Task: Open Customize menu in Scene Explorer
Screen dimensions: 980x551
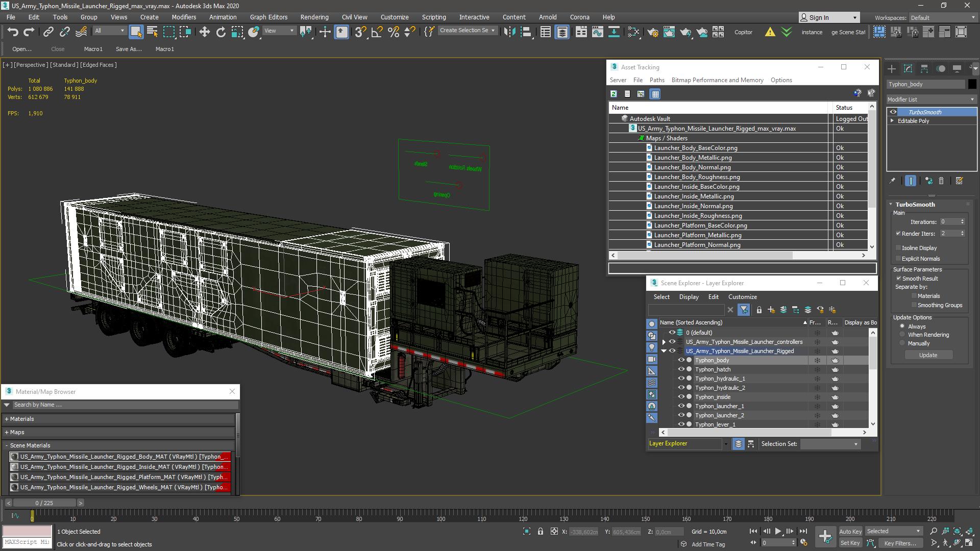Action: [742, 297]
